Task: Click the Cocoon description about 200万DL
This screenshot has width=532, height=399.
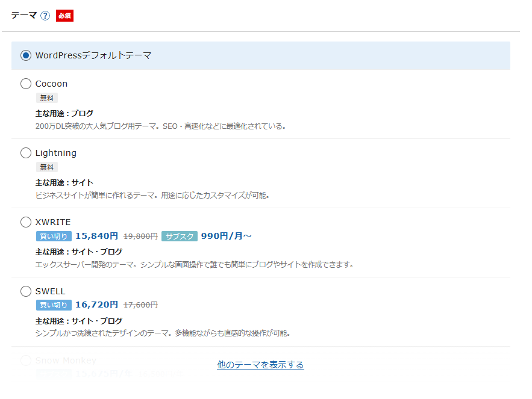Action: click(x=160, y=126)
